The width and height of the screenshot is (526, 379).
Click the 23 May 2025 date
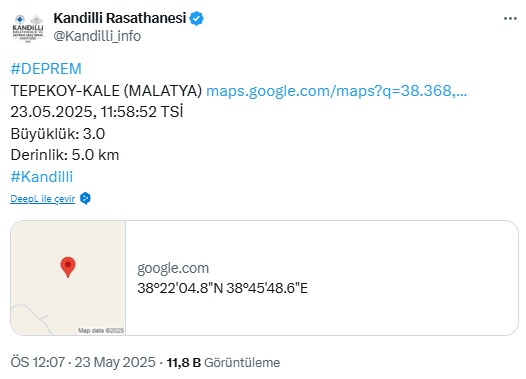click(115, 362)
